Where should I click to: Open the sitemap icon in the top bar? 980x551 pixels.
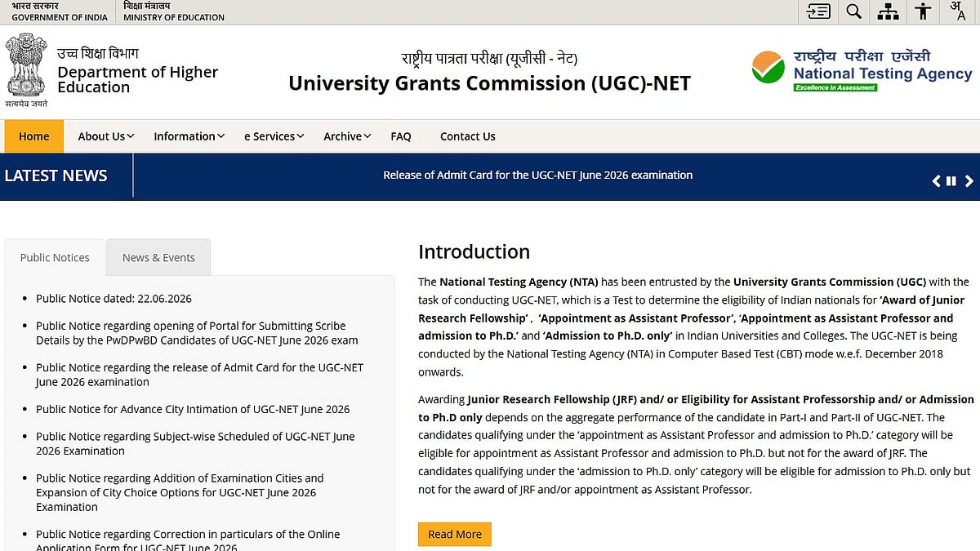point(888,11)
